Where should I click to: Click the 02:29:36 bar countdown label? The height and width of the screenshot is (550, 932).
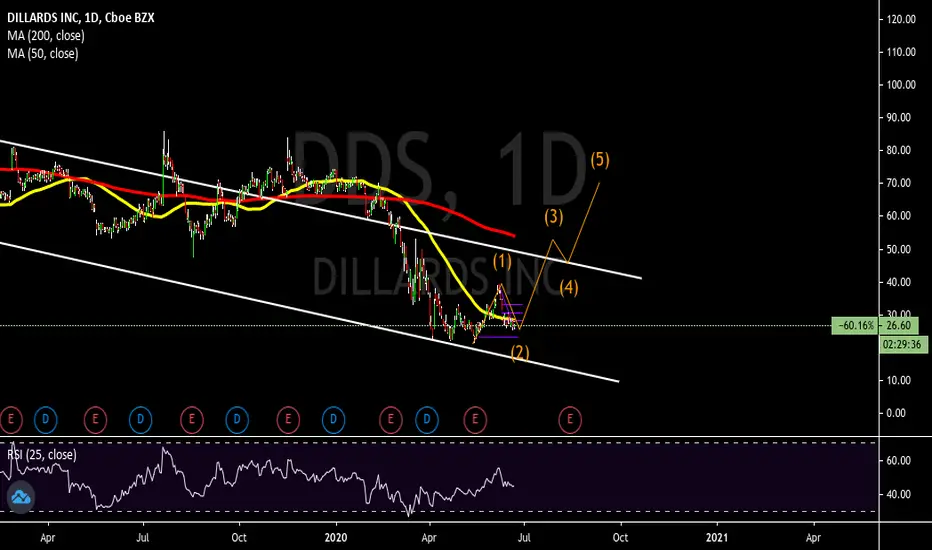[902, 344]
